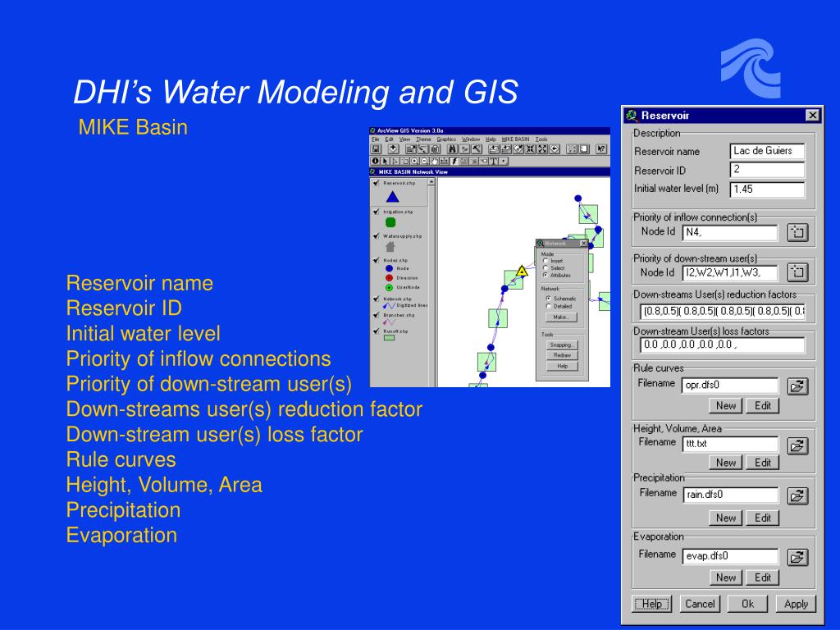The height and width of the screenshot is (630, 840).
Task: Select the Pan hand tool
Action: (x=435, y=162)
